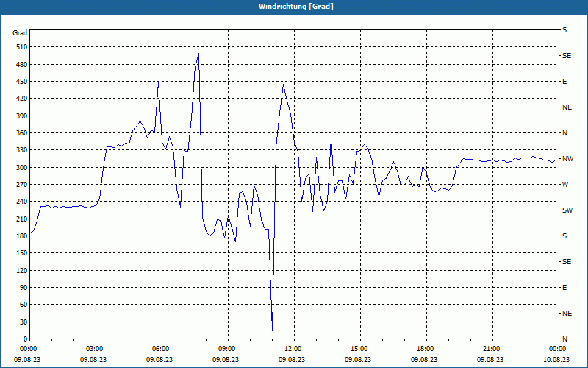Click the 00:00 label above 10.08.23

[x=556, y=349]
